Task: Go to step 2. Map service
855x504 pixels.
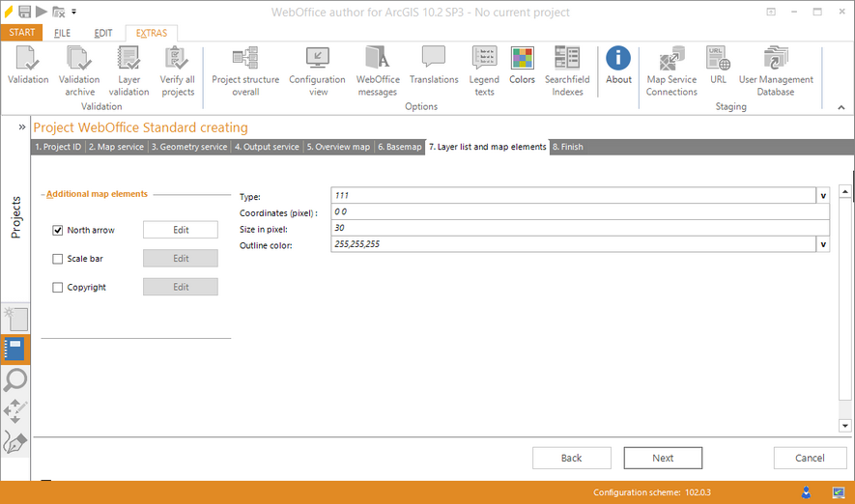Action: 116,147
